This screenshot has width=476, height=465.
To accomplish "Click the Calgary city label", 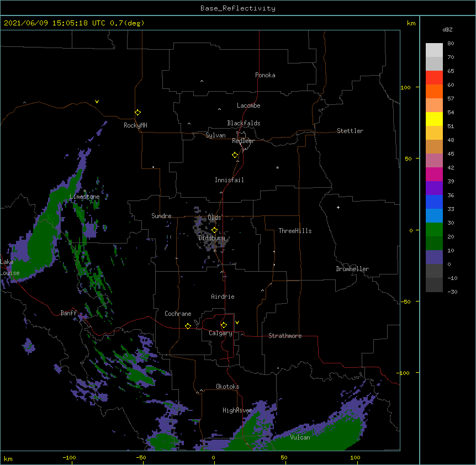I will pos(221,333).
